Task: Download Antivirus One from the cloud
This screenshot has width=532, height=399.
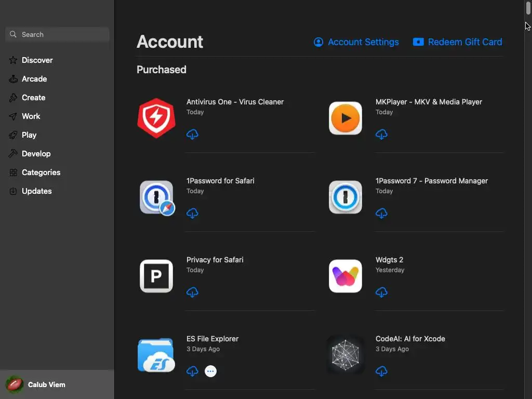Action: (192, 135)
